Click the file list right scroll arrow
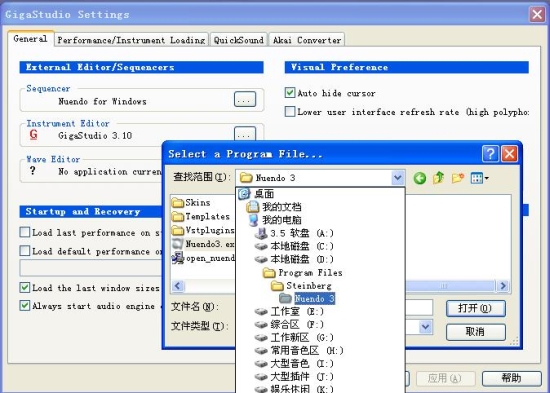Screen dimensions: 550x393 503,286
